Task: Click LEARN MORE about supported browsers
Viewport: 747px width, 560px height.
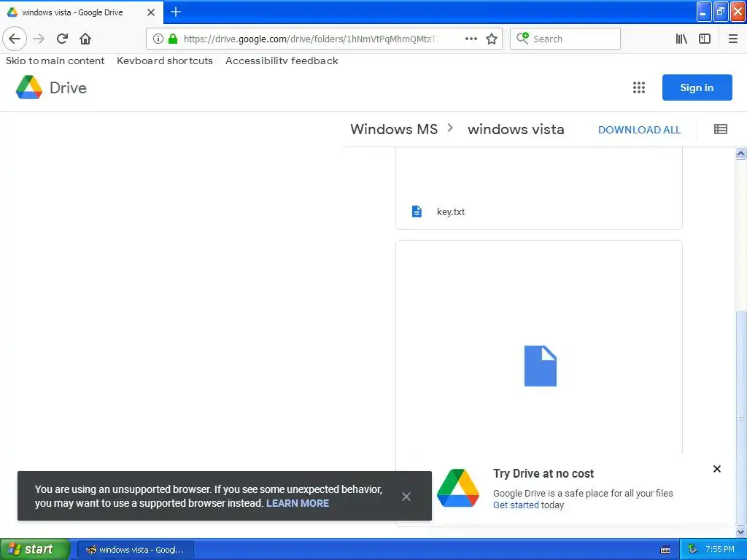Action: click(x=298, y=503)
